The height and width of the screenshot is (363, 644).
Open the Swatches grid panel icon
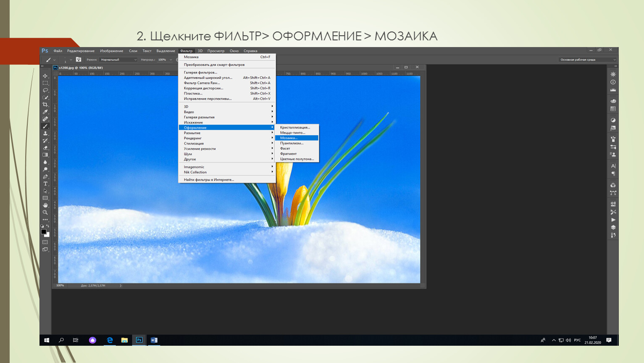613,109
